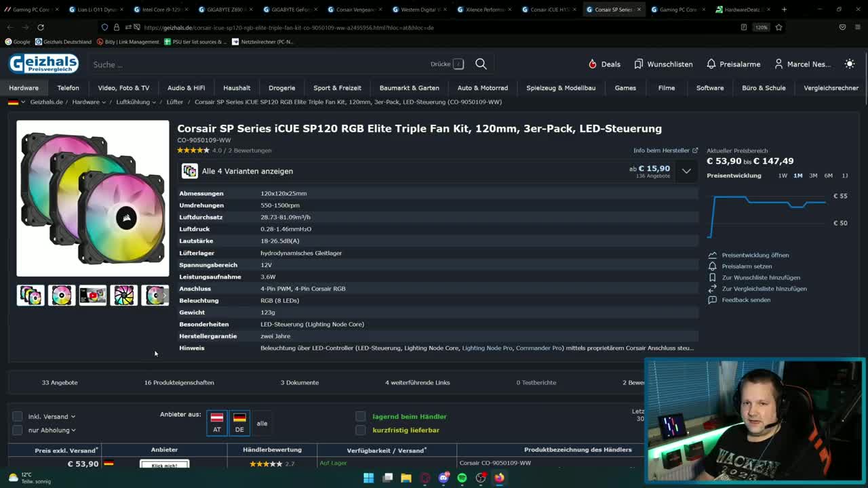Open the Büro & Schule category
The image size is (868, 488).
(x=764, y=87)
